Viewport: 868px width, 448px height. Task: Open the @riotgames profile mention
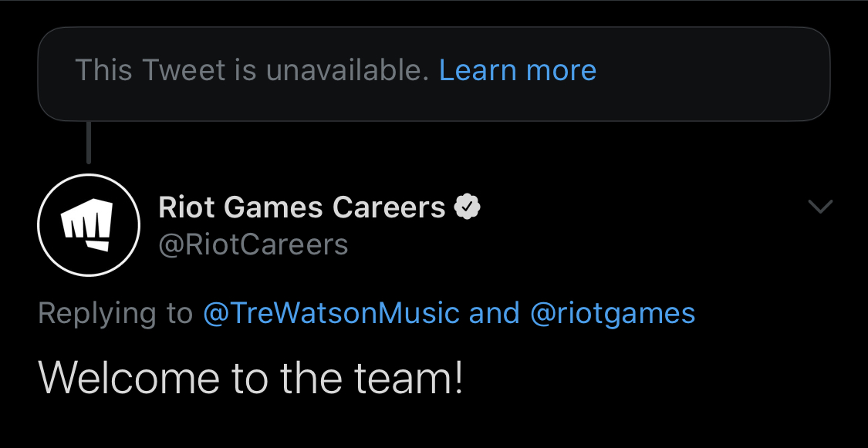click(613, 313)
